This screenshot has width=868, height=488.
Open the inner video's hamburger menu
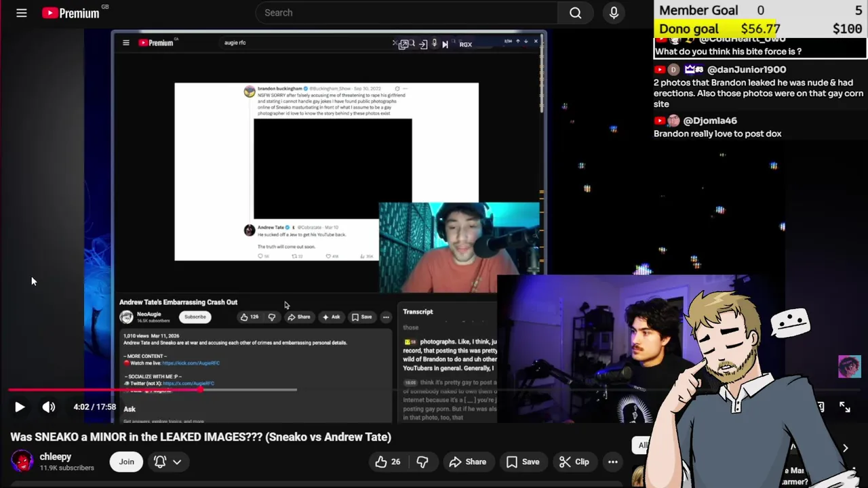coord(125,43)
